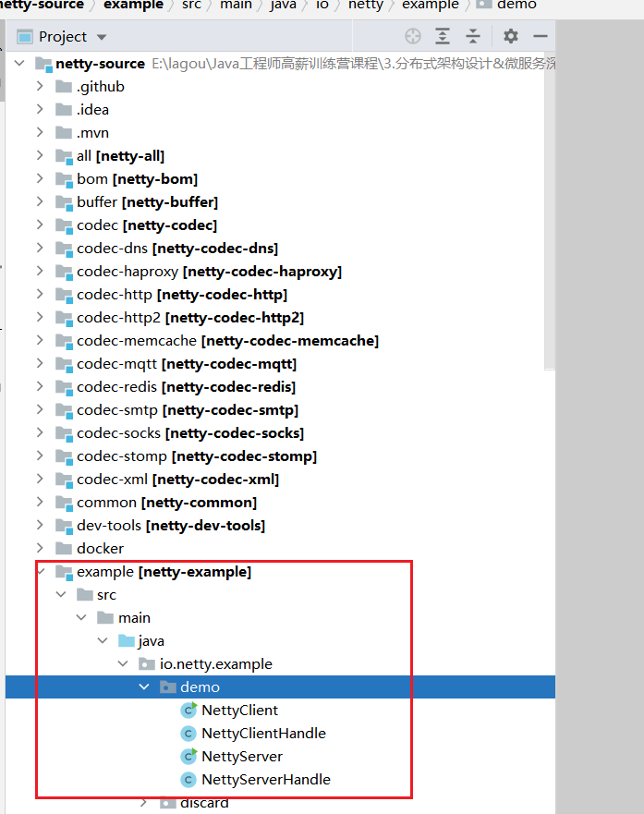The image size is (644, 814).
Task: Click the NettyClientHandle class icon
Action: click(188, 733)
